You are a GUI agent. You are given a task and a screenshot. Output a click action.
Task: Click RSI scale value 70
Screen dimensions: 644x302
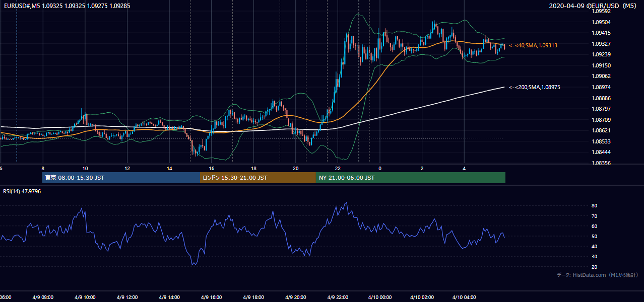point(595,216)
